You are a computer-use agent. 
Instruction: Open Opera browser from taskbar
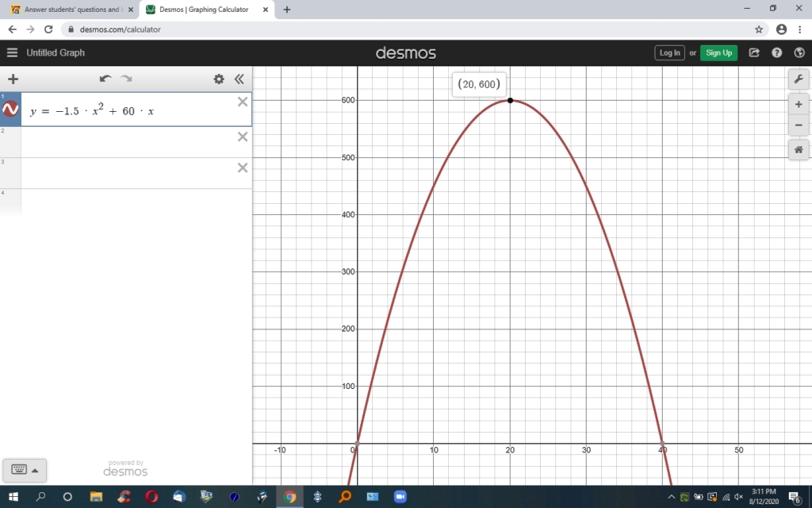coord(151,497)
